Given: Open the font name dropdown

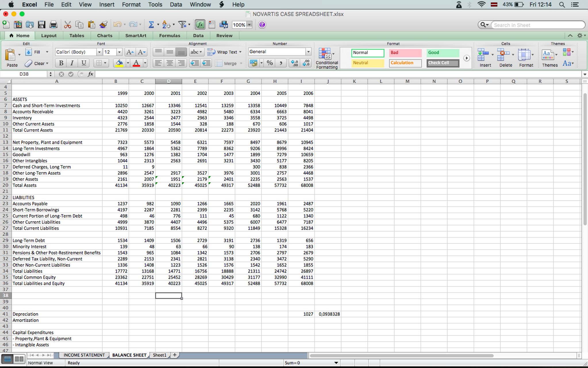Looking at the screenshot, I should click(x=99, y=52).
